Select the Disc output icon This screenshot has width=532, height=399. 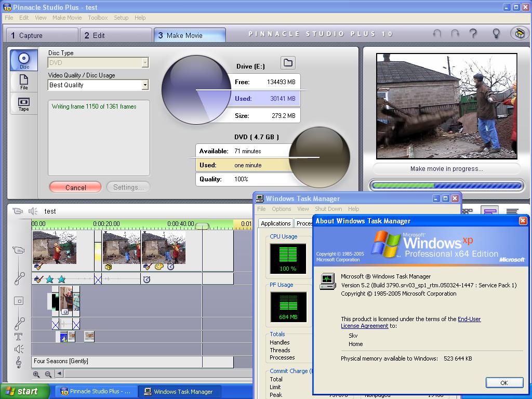[24, 60]
